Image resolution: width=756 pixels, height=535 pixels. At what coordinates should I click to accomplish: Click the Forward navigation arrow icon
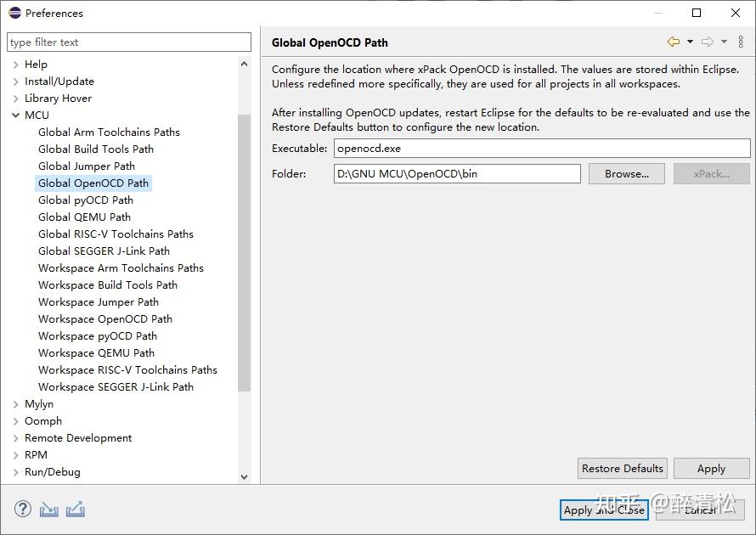pyautogui.click(x=708, y=42)
